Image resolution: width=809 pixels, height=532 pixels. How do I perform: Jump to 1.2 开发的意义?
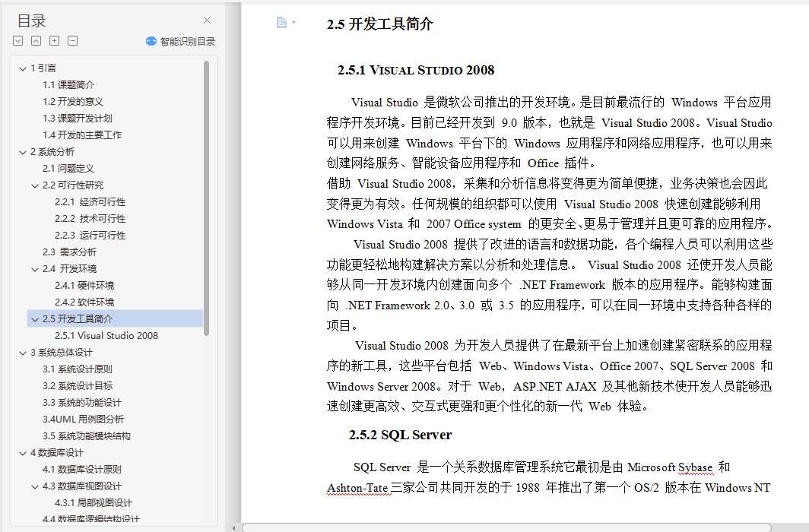[73, 102]
